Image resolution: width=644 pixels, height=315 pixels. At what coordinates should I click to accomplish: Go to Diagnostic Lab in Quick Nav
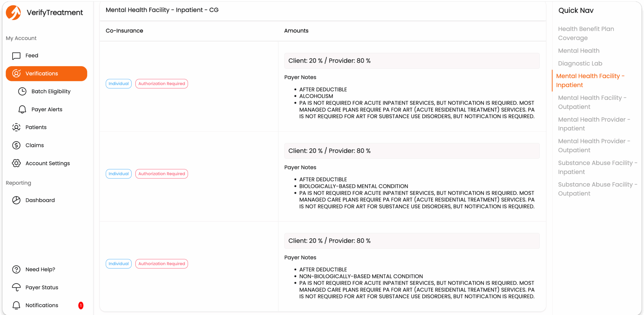point(580,64)
